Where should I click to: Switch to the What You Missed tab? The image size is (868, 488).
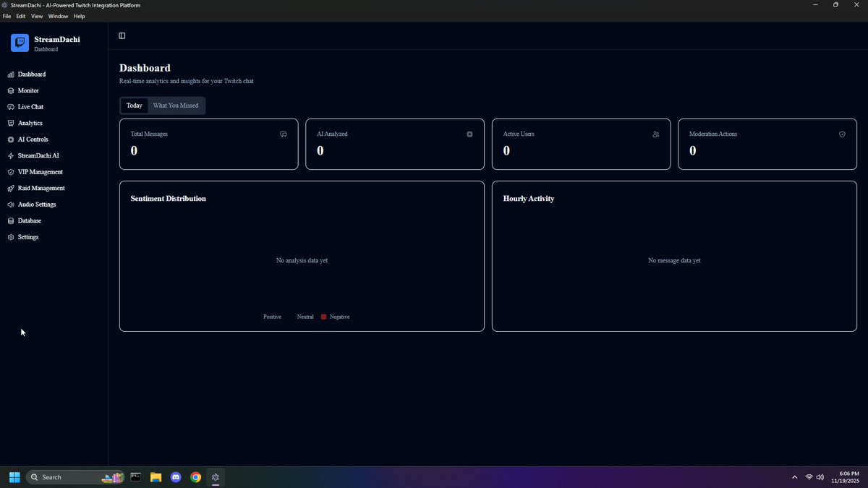click(x=175, y=105)
